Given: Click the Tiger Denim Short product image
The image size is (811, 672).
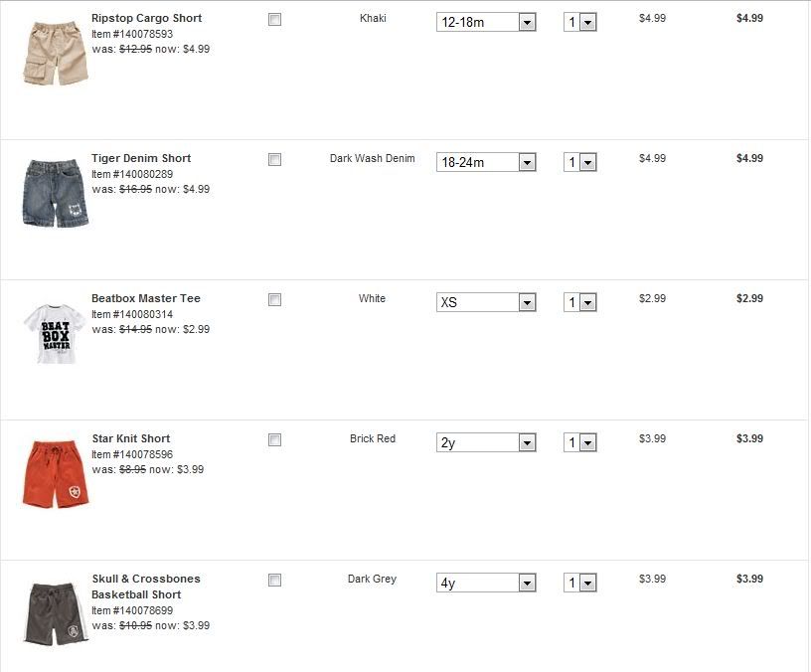Looking at the screenshot, I should pos(56,191).
